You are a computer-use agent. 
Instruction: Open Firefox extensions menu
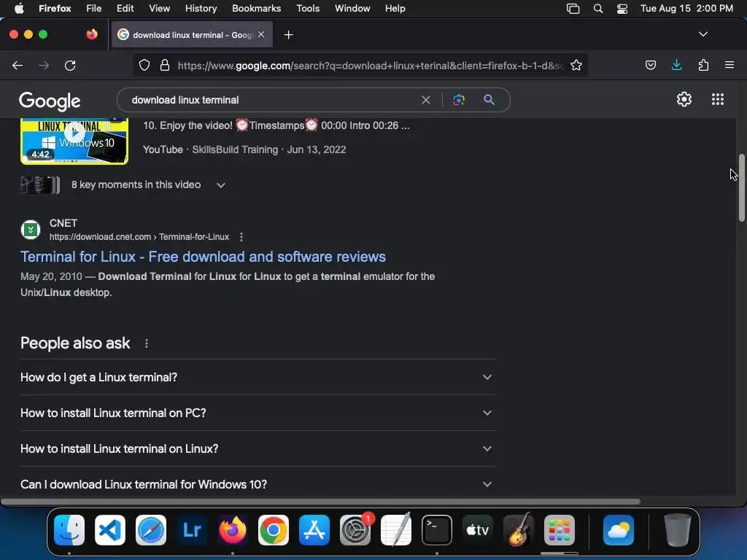(x=703, y=65)
